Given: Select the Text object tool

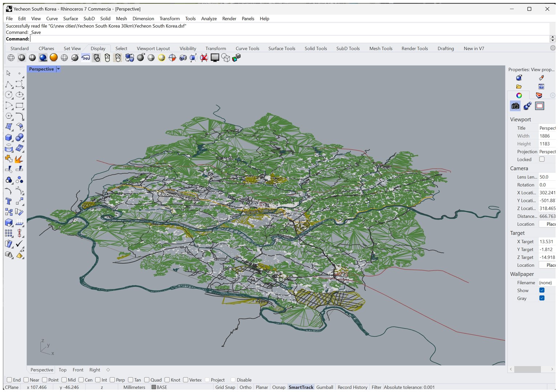Looking at the screenshot, I should 9,201.
